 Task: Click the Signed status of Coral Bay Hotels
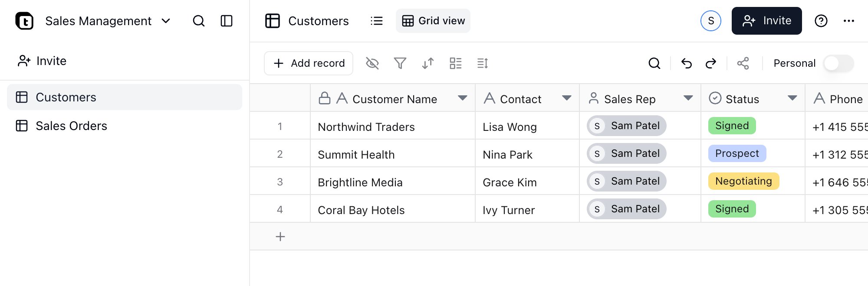[732, 209]
